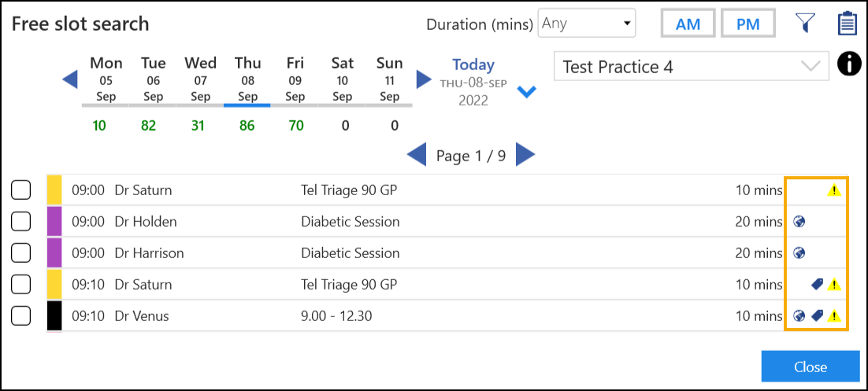Switch to Tue 06 Sep day

[x=154, y=79]
